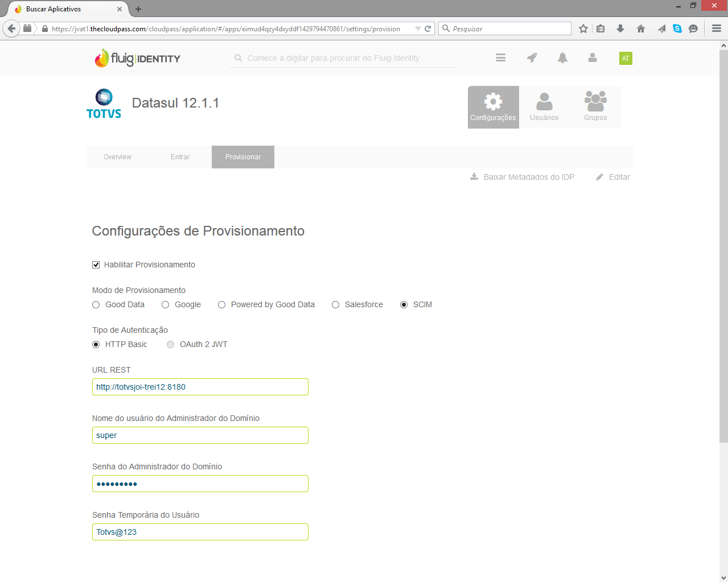Open the Firefox hamburger menu

click(x=717, y=28)
